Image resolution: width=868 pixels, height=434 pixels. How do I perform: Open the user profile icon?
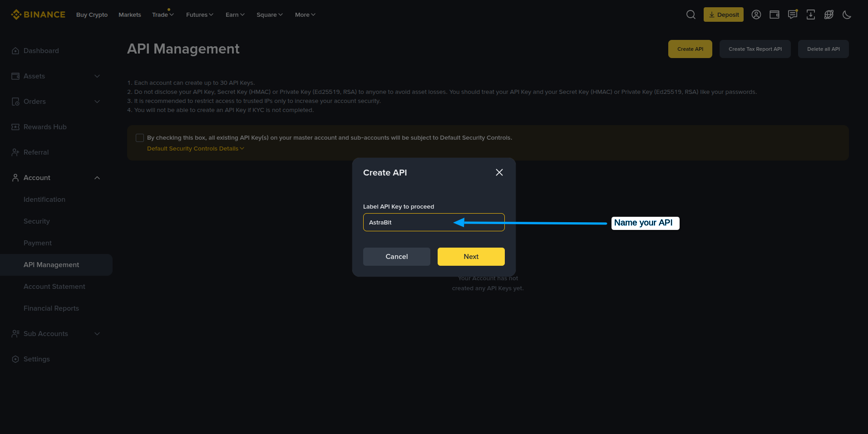pos(756,15)
